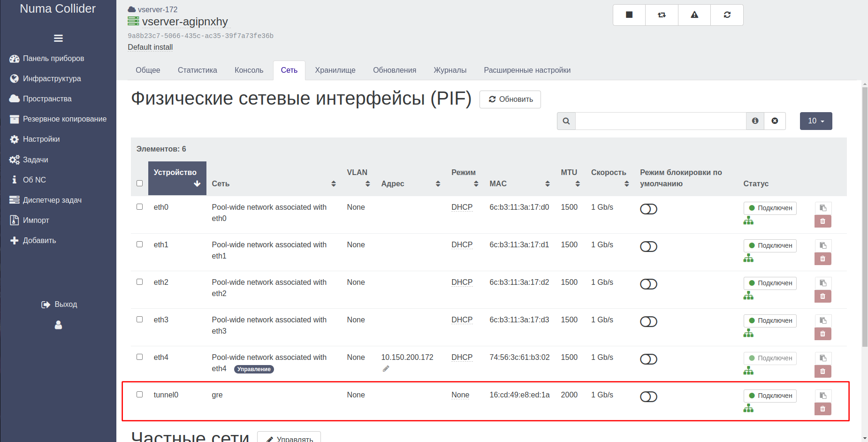Sort by MTU column

pyautogui.click(x=571, y=178)
